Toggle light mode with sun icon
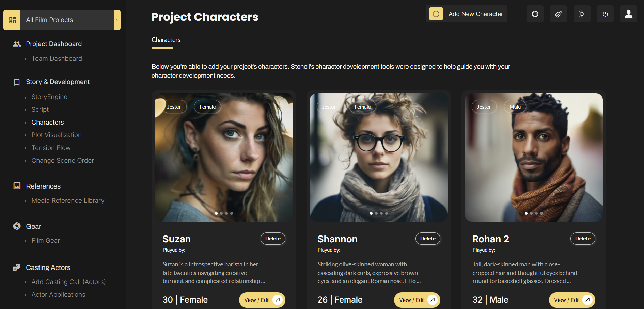This screenshot has width=644, height=309. tap(582, 14)
